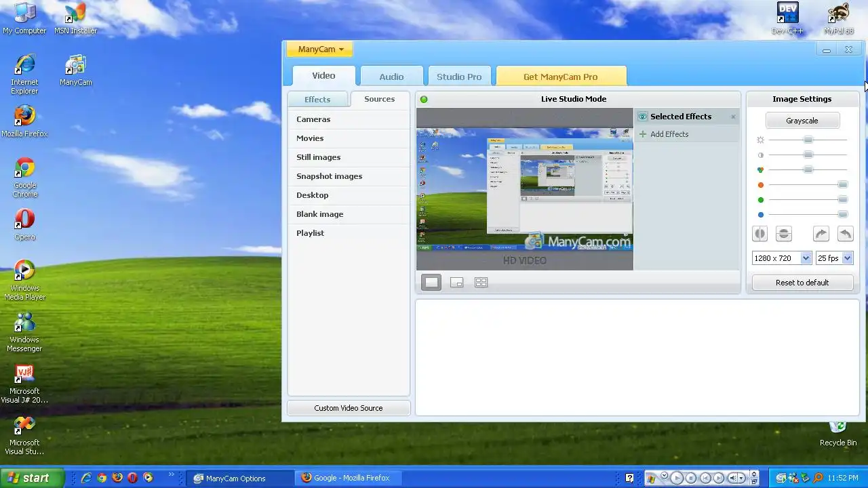Viewport: 868px width, 488px height.
Task: Click the taskbar help question mark icon
Action: 630,478
